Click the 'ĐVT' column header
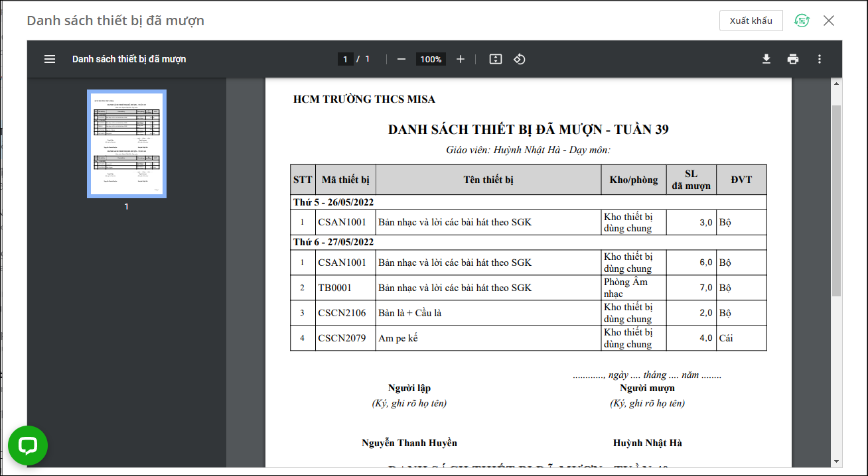The image size is (868, 476). click(741, 180)
